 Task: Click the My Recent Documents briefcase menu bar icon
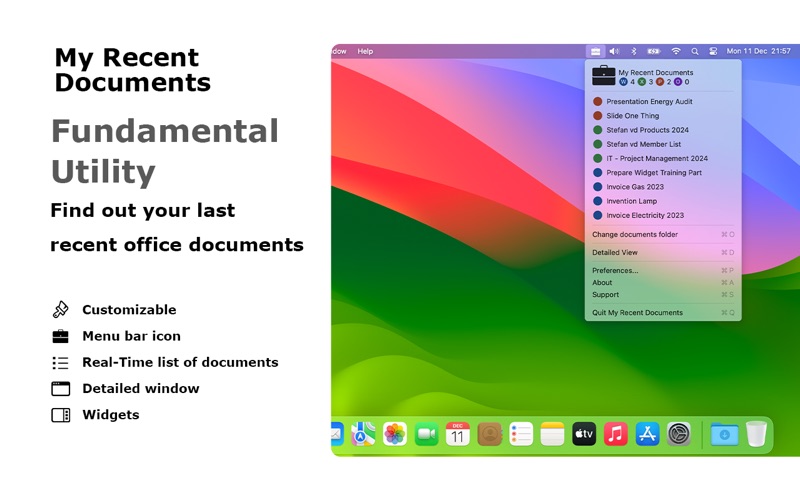point(595,51)
